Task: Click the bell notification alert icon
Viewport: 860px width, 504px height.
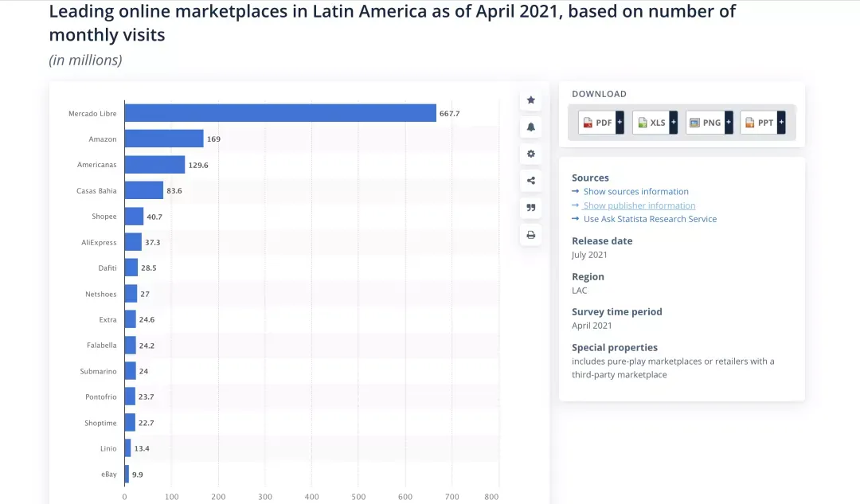Action: (531, 127)
